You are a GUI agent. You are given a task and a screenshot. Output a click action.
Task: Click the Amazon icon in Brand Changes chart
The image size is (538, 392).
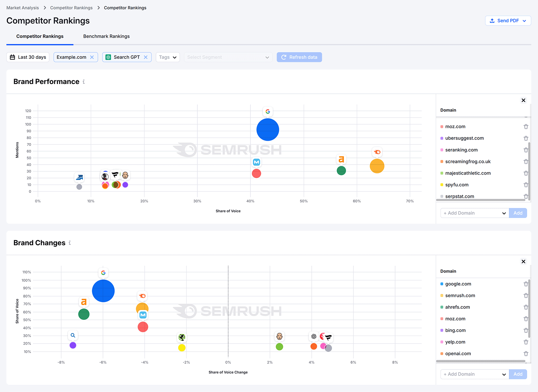tap(84, 302)
